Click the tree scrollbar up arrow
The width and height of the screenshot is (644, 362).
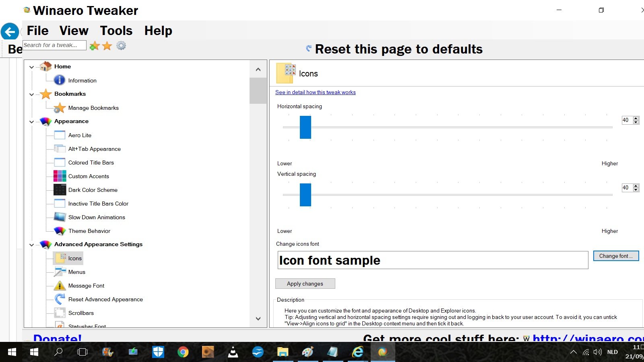pyautogui.click(x=258, y=69)
